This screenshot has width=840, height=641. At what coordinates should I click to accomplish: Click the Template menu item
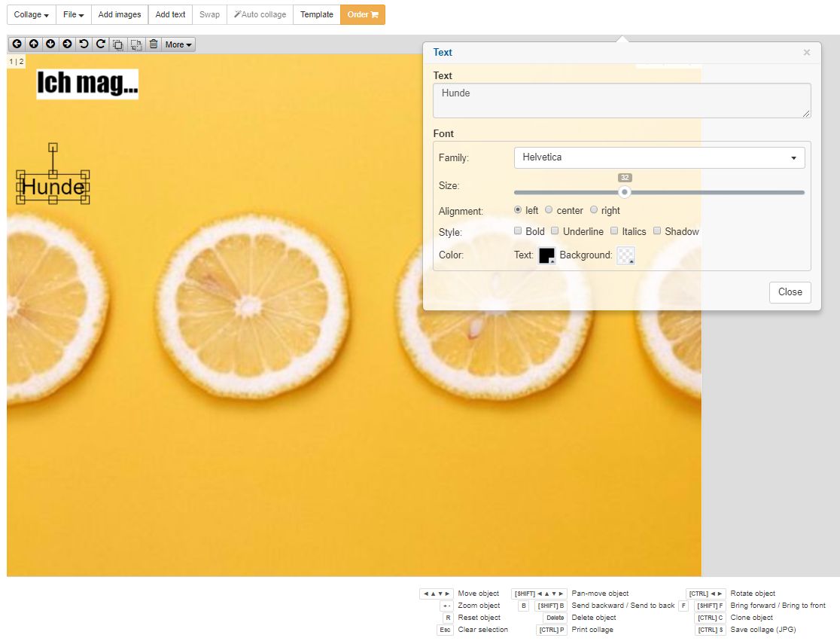316,14
